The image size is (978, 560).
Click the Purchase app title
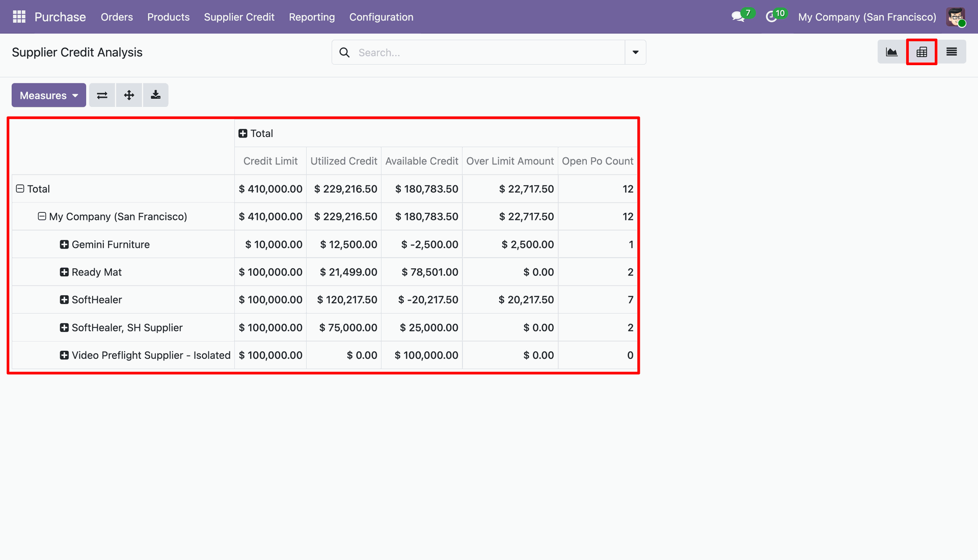60,17
